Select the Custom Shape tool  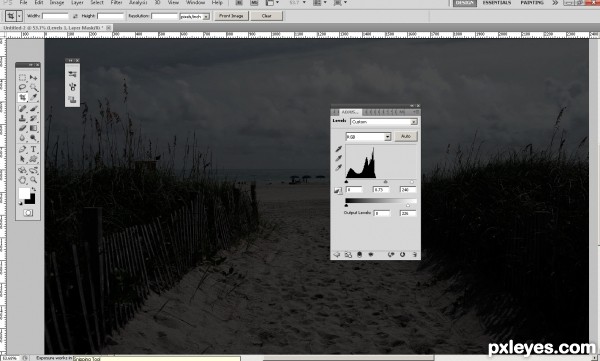click(x=33, y=158)
